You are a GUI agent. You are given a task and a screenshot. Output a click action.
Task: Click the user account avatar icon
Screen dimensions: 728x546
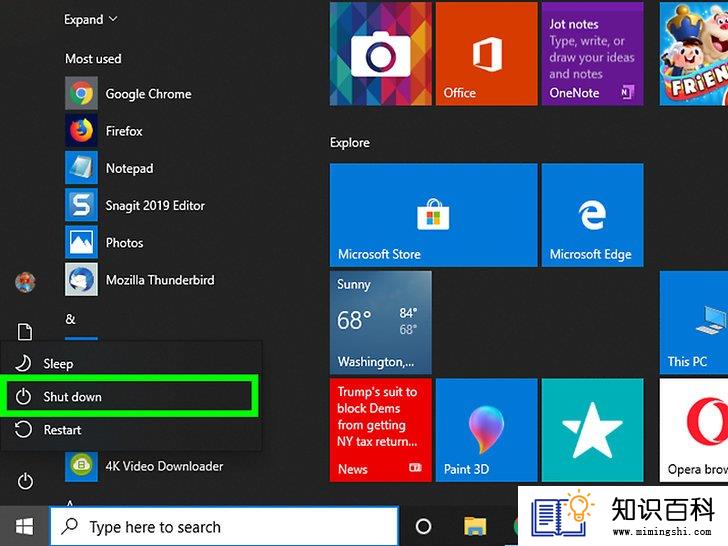click(25, 282)
